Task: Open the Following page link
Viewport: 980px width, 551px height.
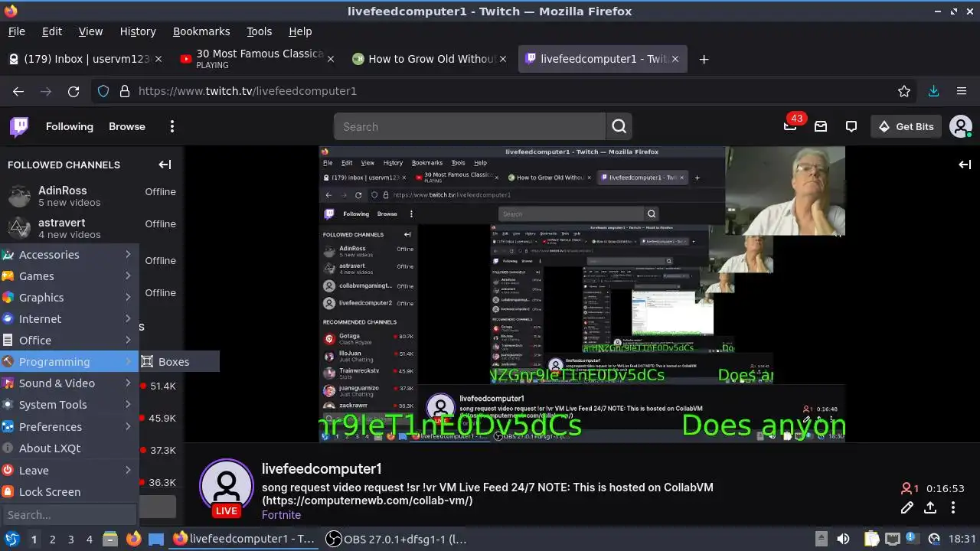Action: [69, 126]
